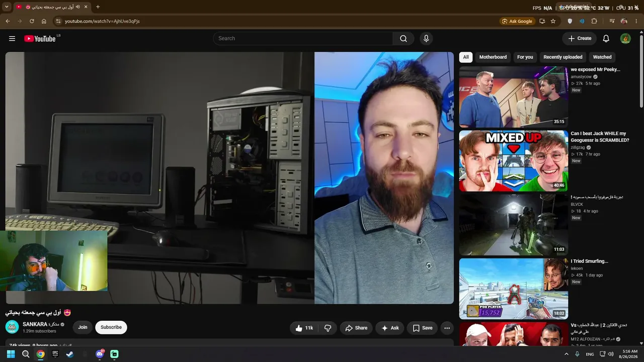Open the Chrome three-dot menu

click(636, 21)
